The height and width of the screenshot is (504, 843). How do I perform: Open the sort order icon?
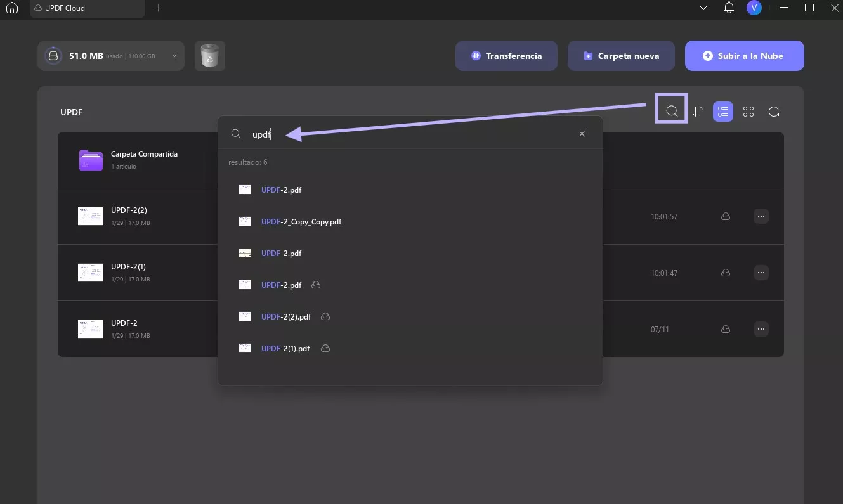(698, 112)
